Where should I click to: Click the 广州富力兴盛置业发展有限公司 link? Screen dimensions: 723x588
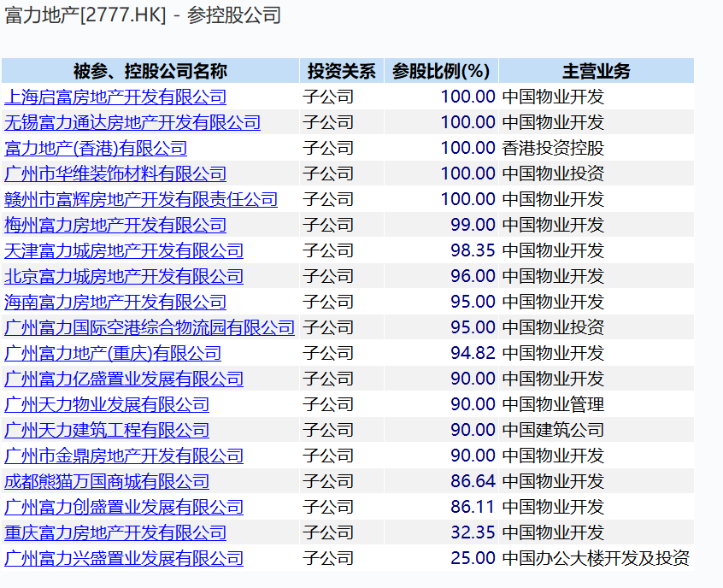pos(123,558)
